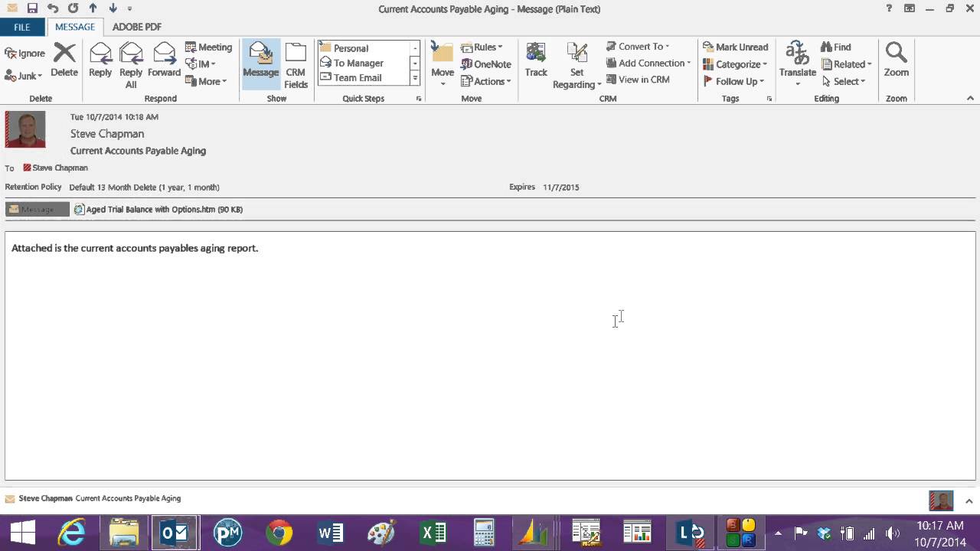Screen dimensions: 980x551
Task: Forward the Current Accounts Payable Aging message
Action: pos(164,60)
